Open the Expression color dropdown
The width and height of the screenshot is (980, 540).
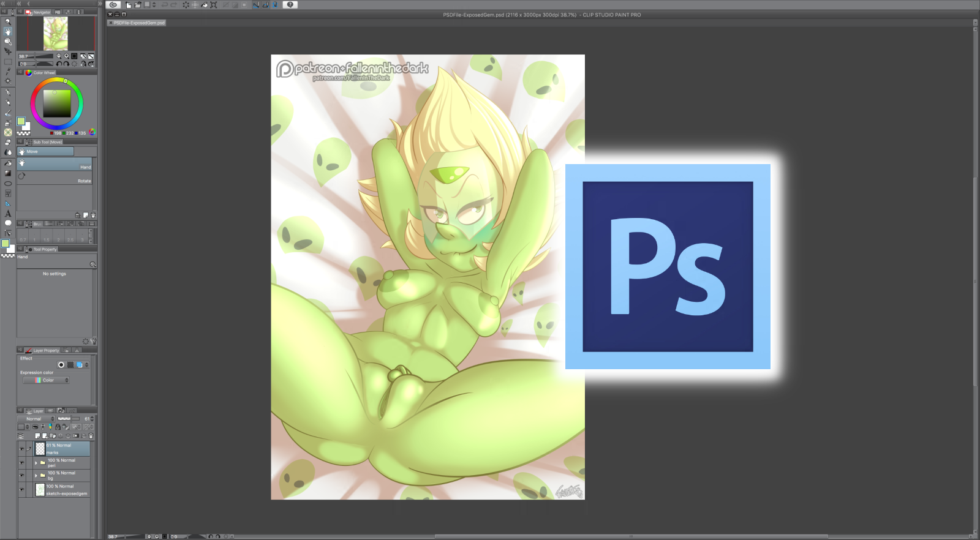click(46, 380)
